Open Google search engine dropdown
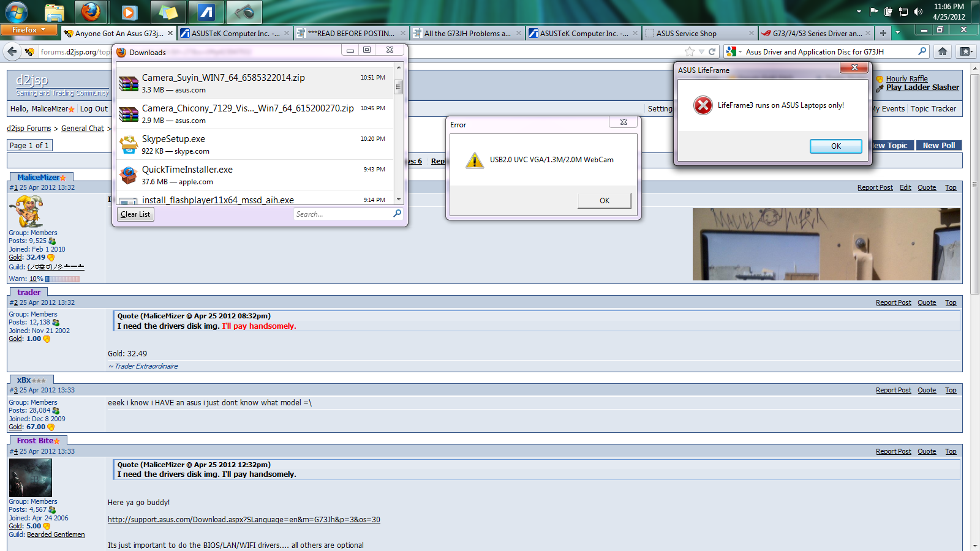The height and width of the screenshot is (551, 980). pos(734,52)
